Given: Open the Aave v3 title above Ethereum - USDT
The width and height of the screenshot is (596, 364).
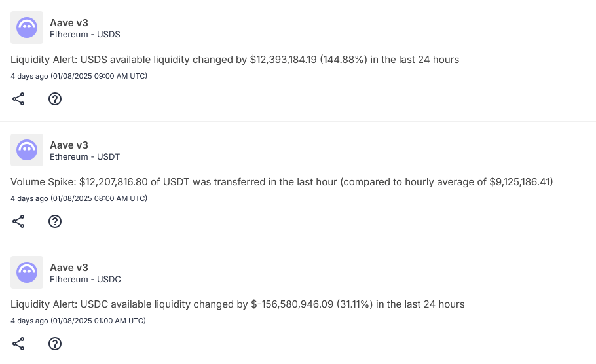Looking at the screenshot, I should [x=69, y=145].
